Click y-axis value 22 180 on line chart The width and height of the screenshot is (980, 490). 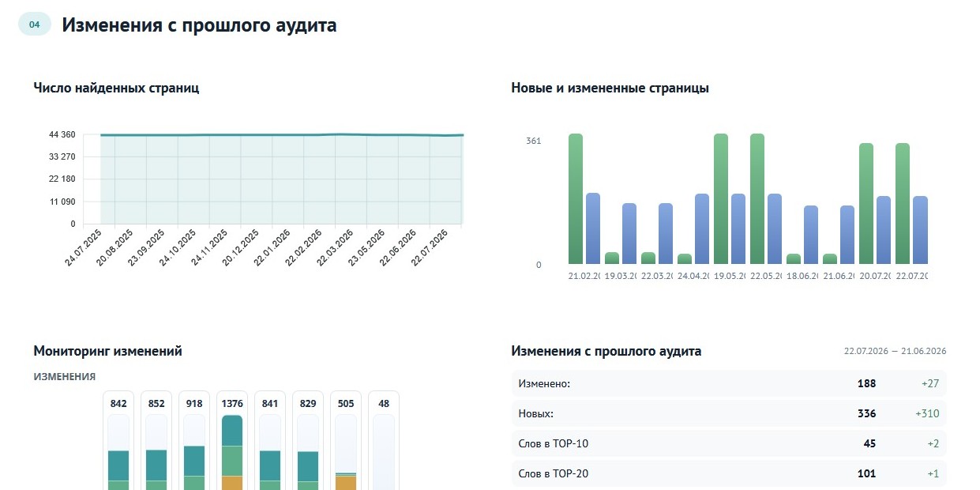click(x=62, y=179)
